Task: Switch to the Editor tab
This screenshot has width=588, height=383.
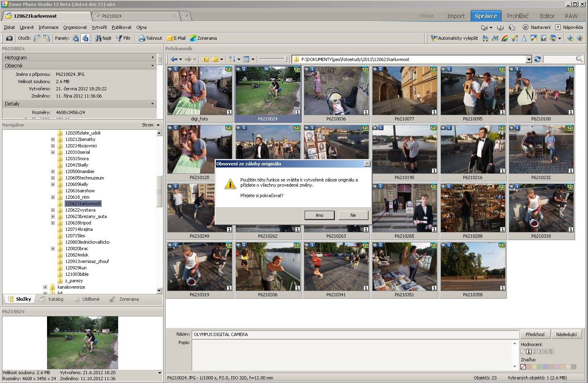Action: 547,16
